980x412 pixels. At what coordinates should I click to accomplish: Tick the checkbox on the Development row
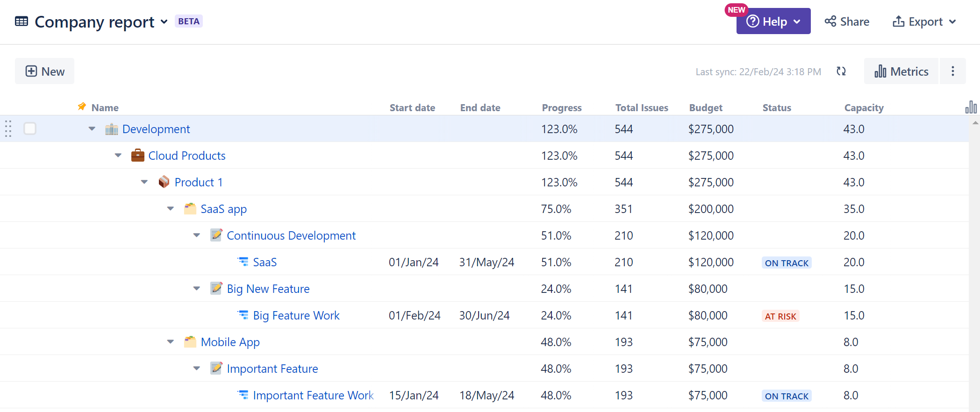(x=30, y=128)
